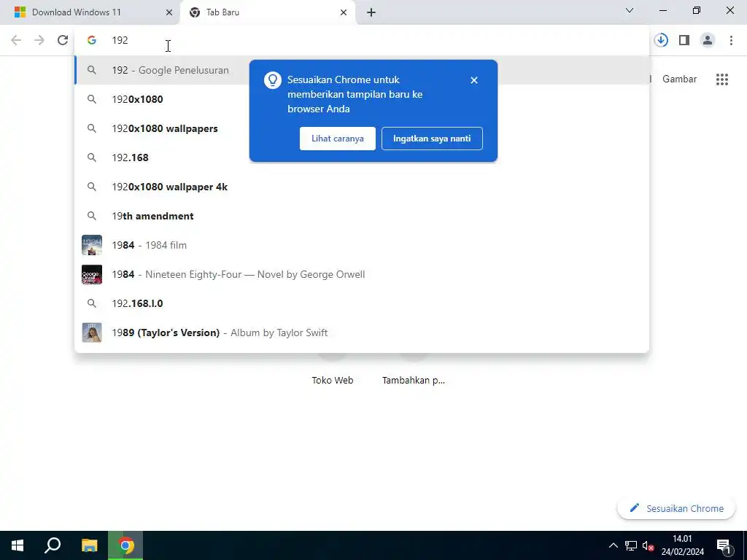Click the Taylor Swift album thumbnail
Image resolution: width=747 pixels, height=560 pixels.
click(x=92, y=332)
